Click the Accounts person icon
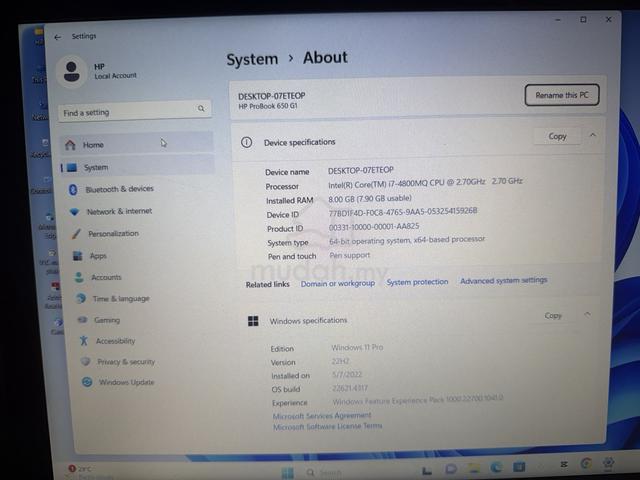This screenshot has height=480, width=640. tap(79, 278)
